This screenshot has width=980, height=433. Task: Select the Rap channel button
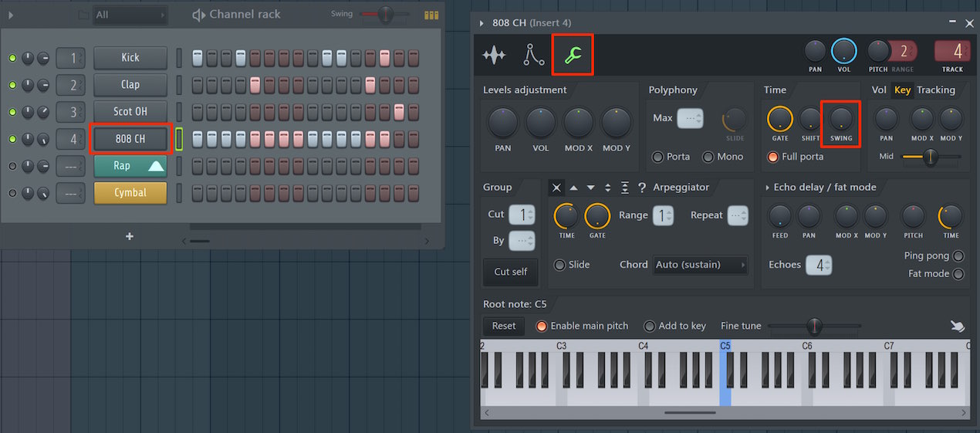pos(130,166)
